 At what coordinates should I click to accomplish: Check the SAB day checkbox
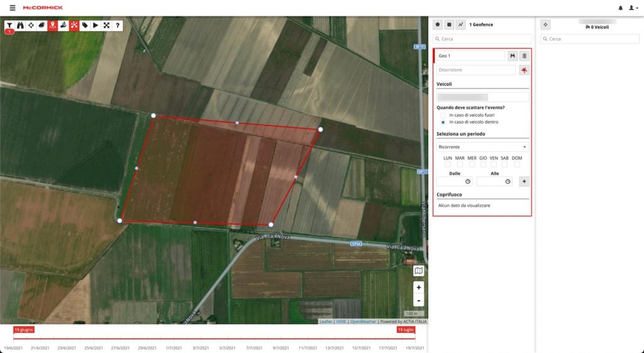tap(504, 165)
